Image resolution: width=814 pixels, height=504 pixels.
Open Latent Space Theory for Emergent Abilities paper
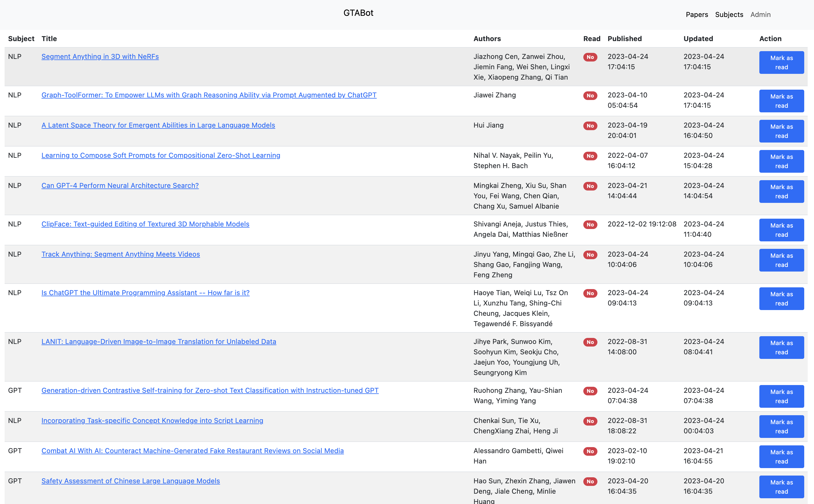click(158, 125)
